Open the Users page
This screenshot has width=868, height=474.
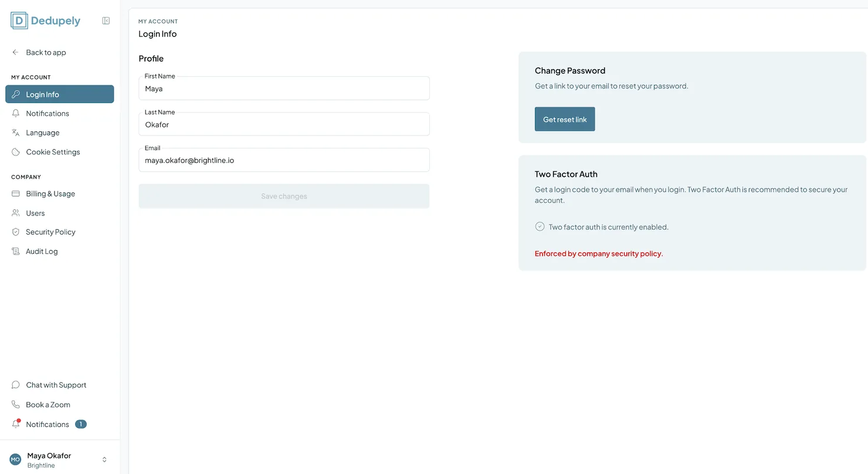[60, 213]
